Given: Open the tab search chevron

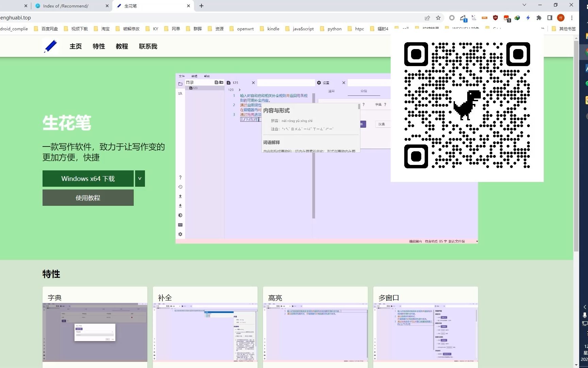Looking at the screenshot, I should (524, 5).
